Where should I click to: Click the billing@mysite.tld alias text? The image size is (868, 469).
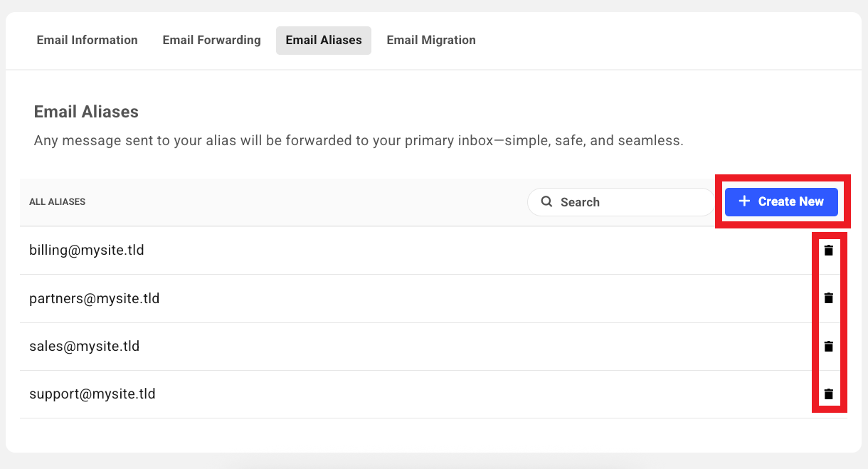click(x=87, y=251)
